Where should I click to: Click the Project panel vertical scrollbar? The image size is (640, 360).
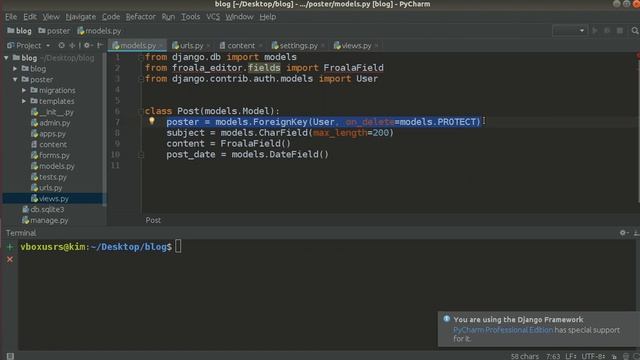(105, 129)
